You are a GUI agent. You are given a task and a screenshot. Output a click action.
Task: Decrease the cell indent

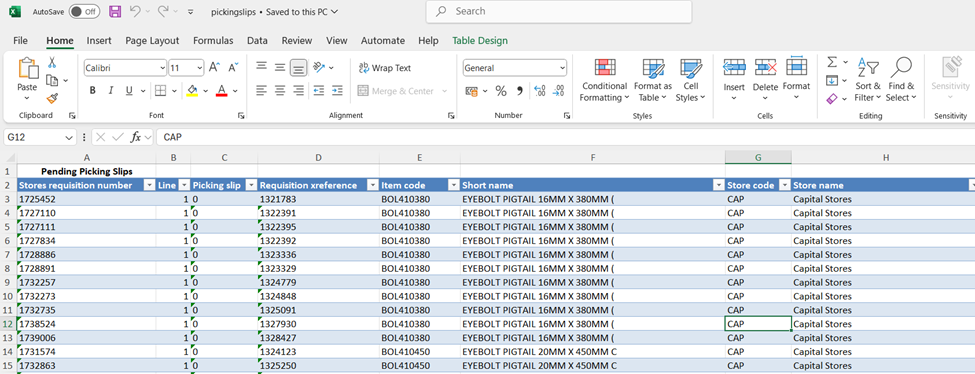point(319,91)
